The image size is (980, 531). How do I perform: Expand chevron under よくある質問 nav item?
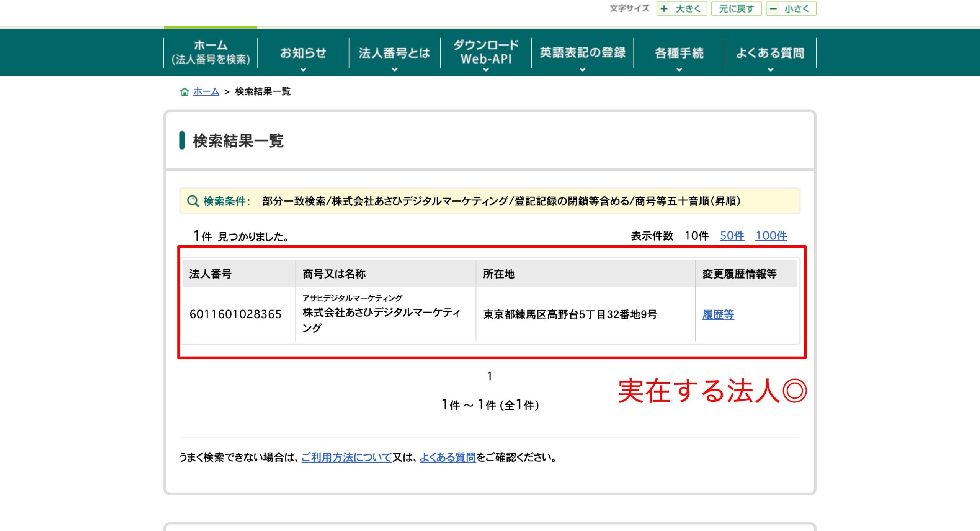771,70
